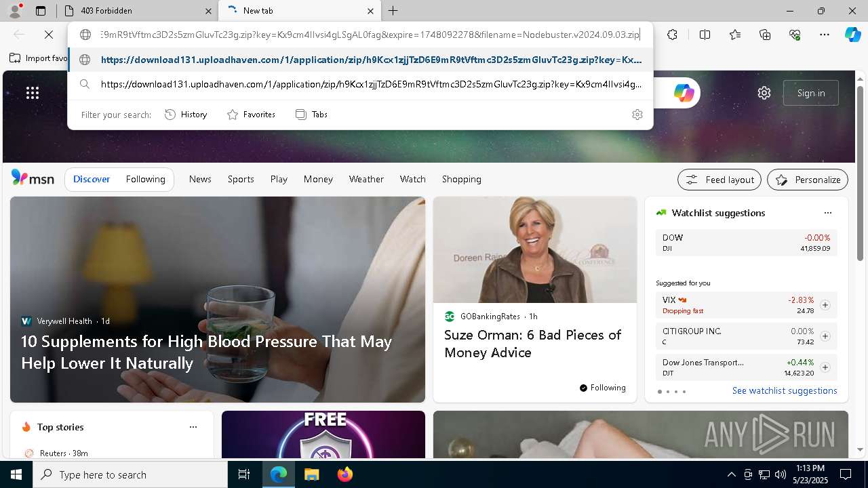Stop loading the page
This screenshot has height=488, width=868.
point(49,35)
